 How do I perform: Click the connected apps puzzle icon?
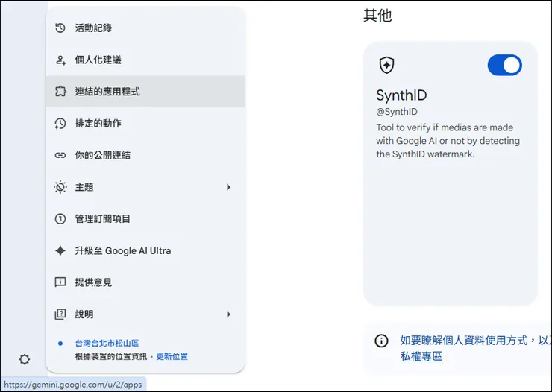click(x=60, y=92)
